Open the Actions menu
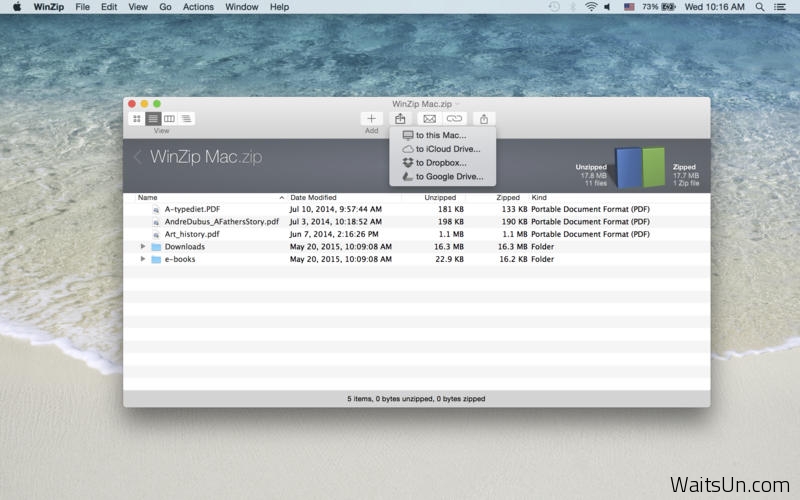This screenshot has height=500, width=800. coord(198,7)
